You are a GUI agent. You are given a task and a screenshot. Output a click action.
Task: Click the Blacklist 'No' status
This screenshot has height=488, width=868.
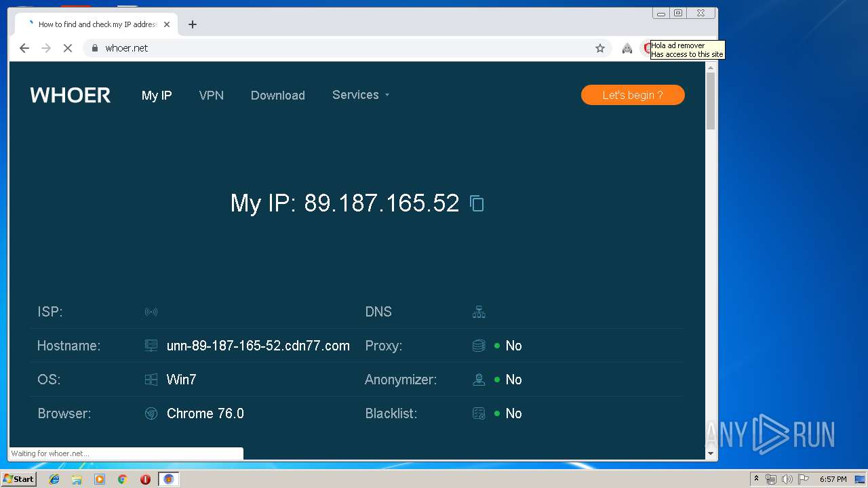coord(513,413)
